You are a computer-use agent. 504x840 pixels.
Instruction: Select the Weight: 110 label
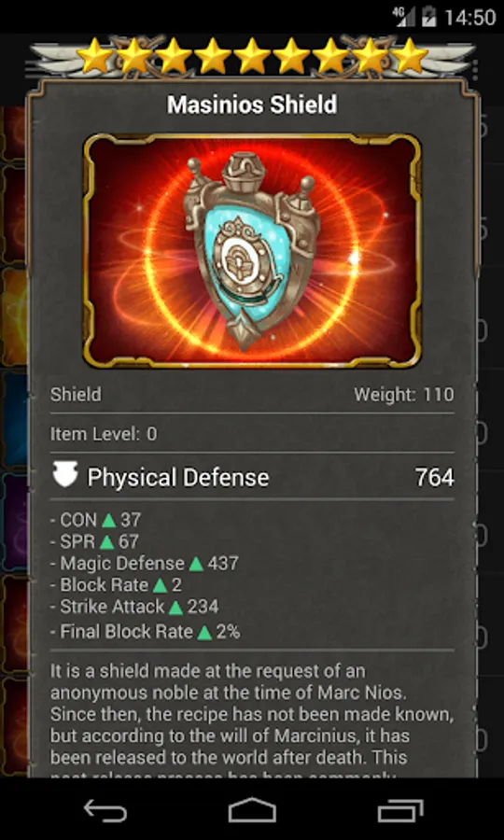[x=404, y=395]
